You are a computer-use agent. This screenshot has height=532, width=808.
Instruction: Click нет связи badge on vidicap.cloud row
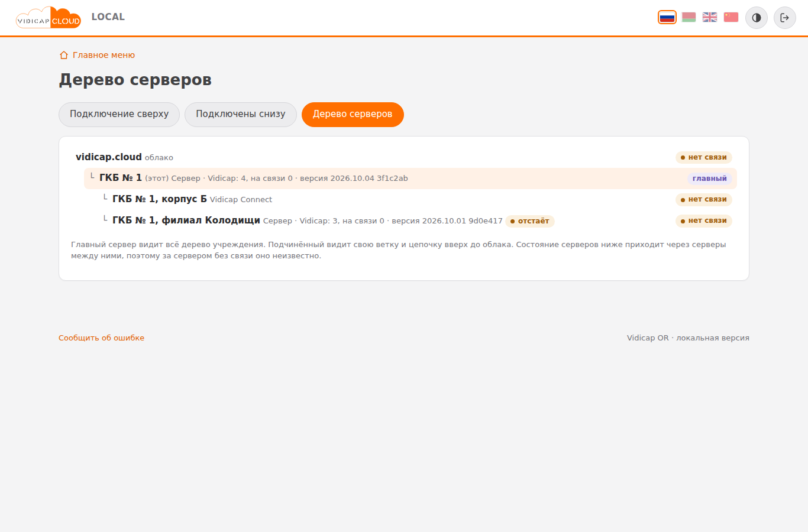tap(704, 157)
